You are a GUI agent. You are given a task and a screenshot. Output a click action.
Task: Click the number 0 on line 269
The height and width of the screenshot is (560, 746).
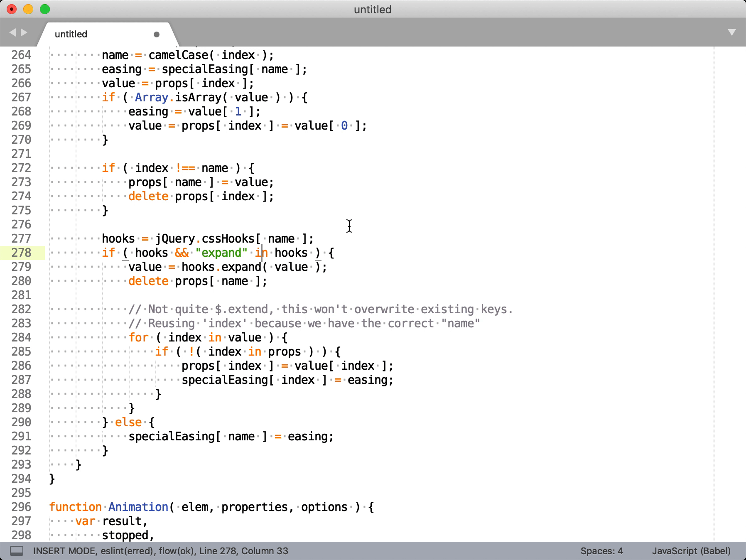click(344, 125)
